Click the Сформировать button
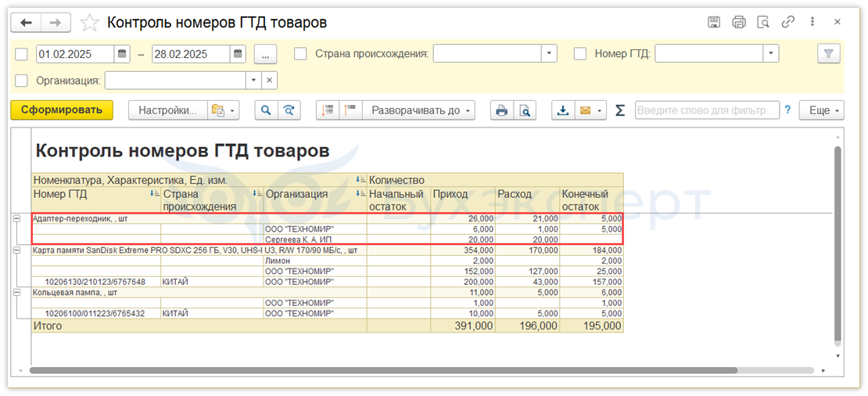Screen dimensions: 868x396 62,110
